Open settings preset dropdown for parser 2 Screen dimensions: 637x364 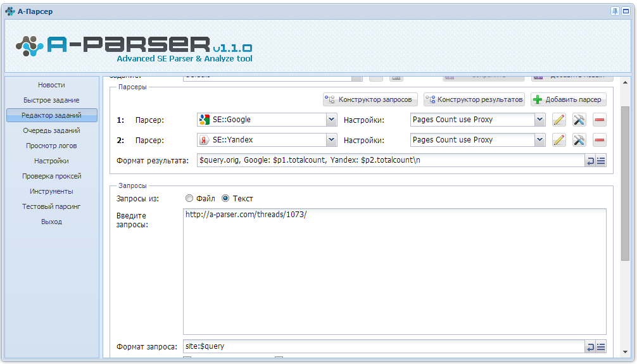coord(539,140)
